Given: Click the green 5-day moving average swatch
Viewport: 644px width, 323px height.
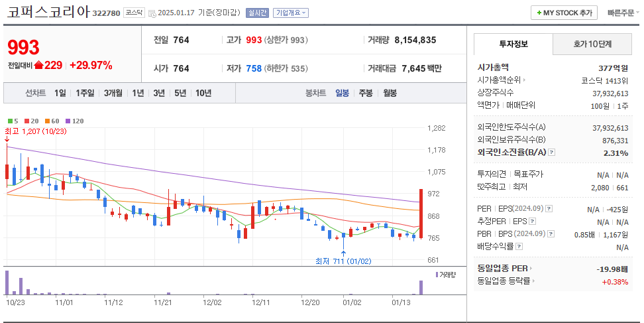Looking at the screenshot, I should click(10, 121).
